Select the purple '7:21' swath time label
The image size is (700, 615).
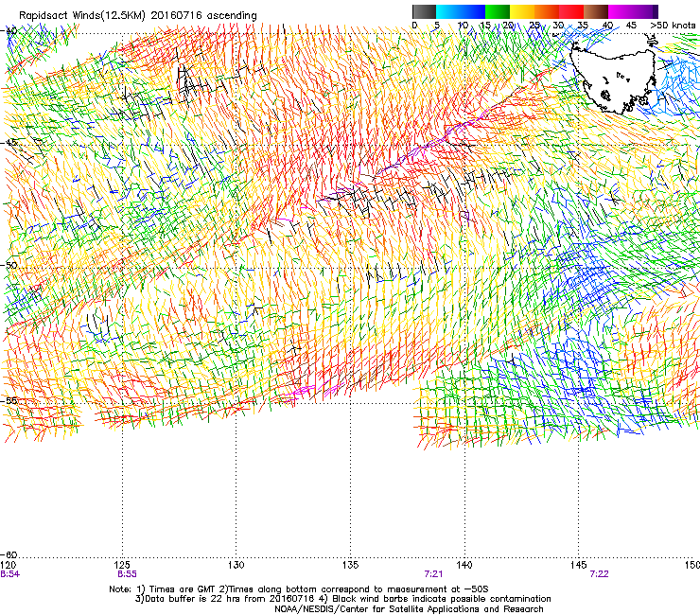tap(433, 574)
